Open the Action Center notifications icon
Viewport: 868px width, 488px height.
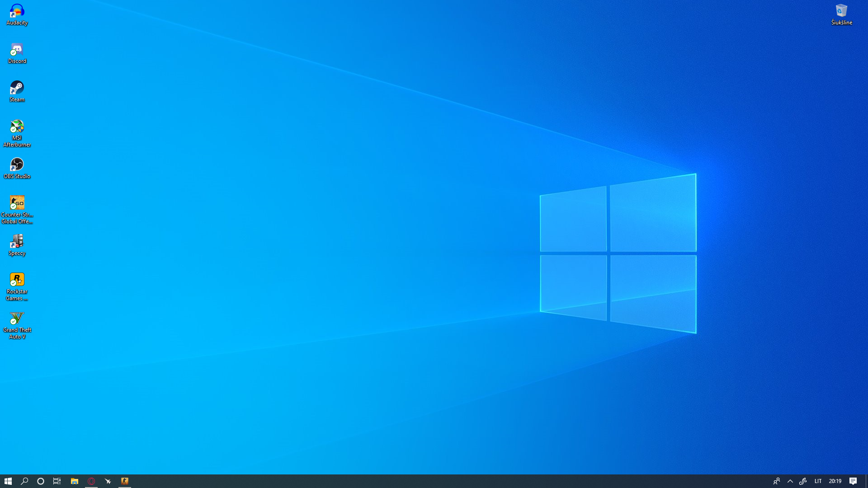[853, 481]
